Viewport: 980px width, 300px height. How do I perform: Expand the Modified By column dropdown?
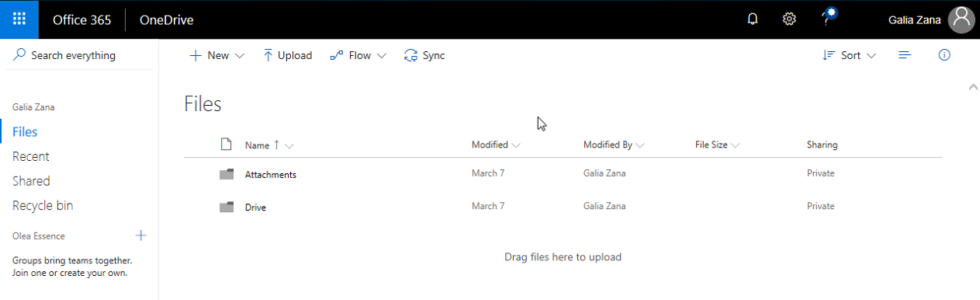click(640, 145)
